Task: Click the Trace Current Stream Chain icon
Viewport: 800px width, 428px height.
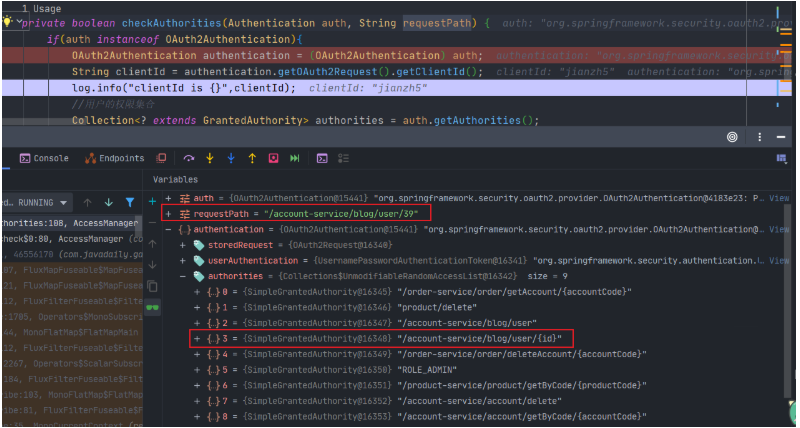Action: coord(343,159)
